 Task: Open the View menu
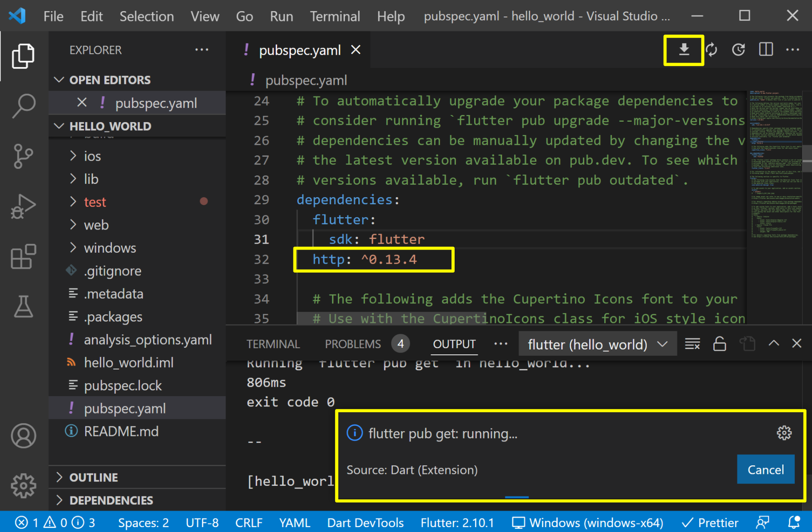[x=205, y=16]
